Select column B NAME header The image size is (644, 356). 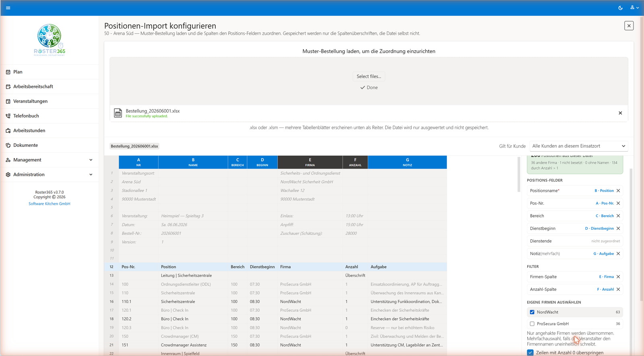(193, 162)
